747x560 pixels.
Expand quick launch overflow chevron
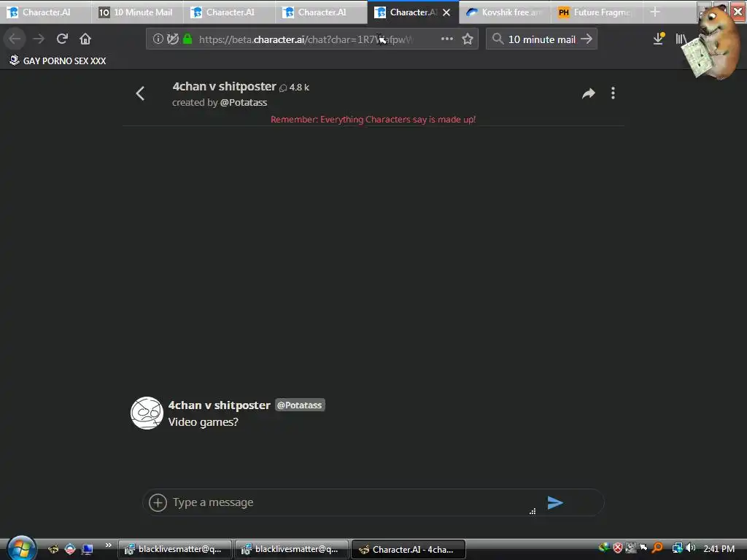point(109,545)
